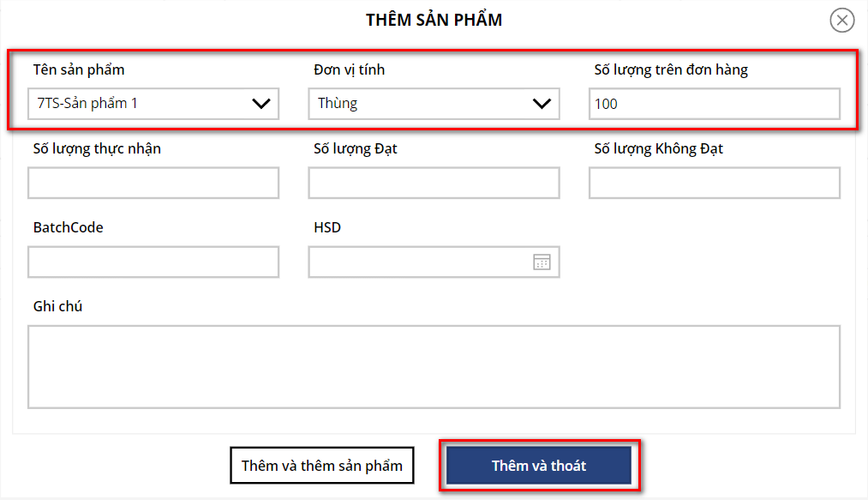
Task: Click the 'Đơn vị tính' field label
Action: tap(349, 70)
